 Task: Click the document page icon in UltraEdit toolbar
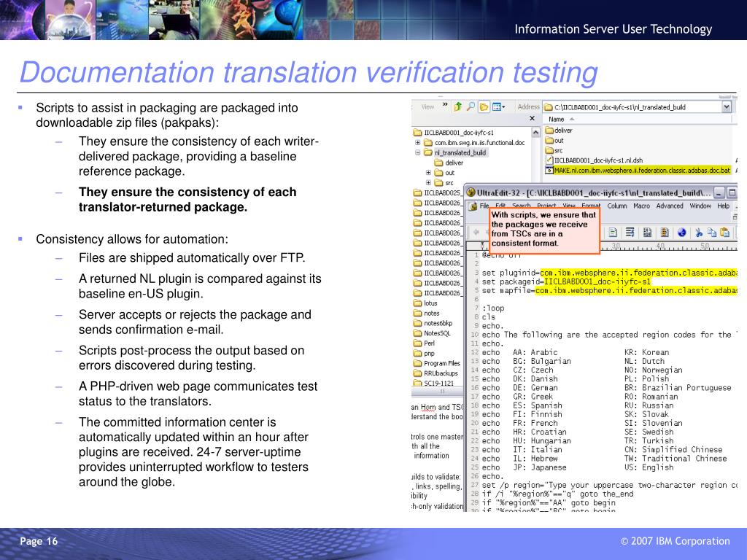point(613,233)
